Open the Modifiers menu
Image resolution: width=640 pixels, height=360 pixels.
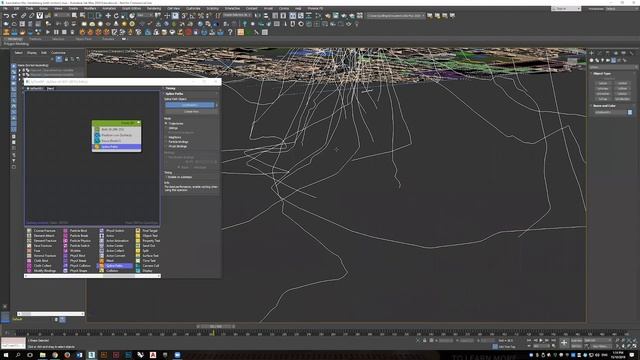coord(89,9)
